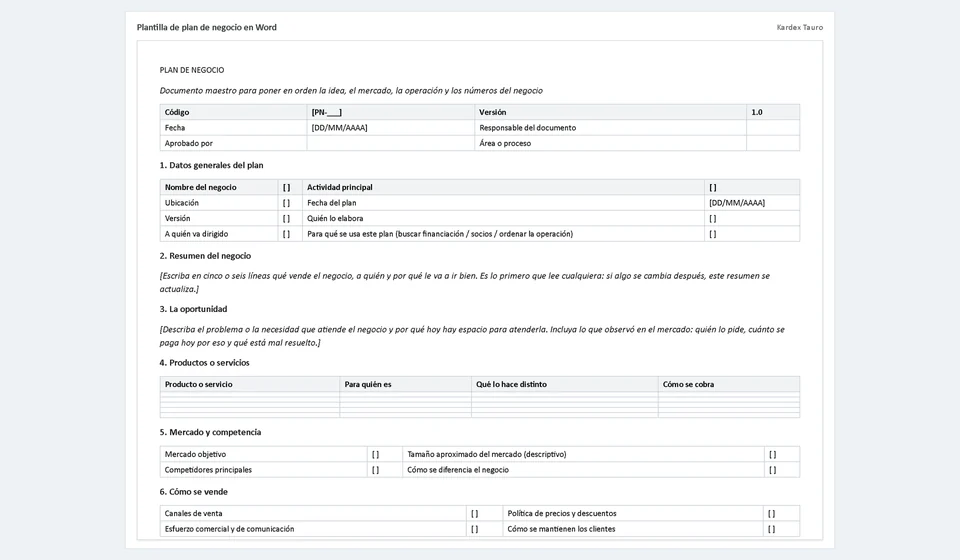Click the 'Fecha del plan' cell
The height and width of the screenshot is (560, 960).
[x=503, y=203]
